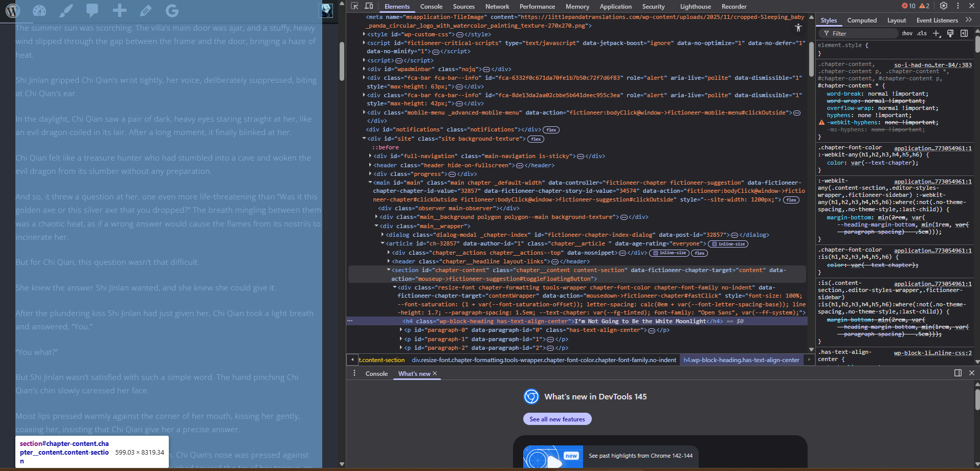
Task: Click the comments speech bubble icon
Action: [x=92, y=10]
